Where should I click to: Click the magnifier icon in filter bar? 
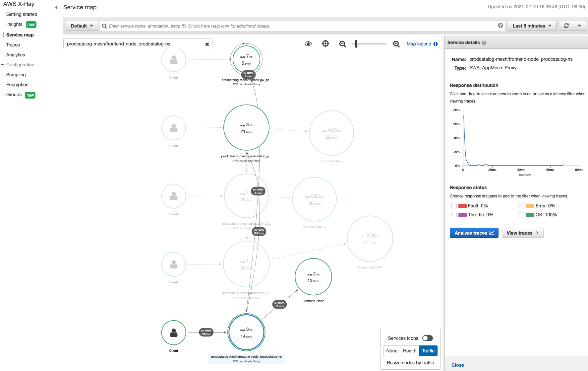104,26
